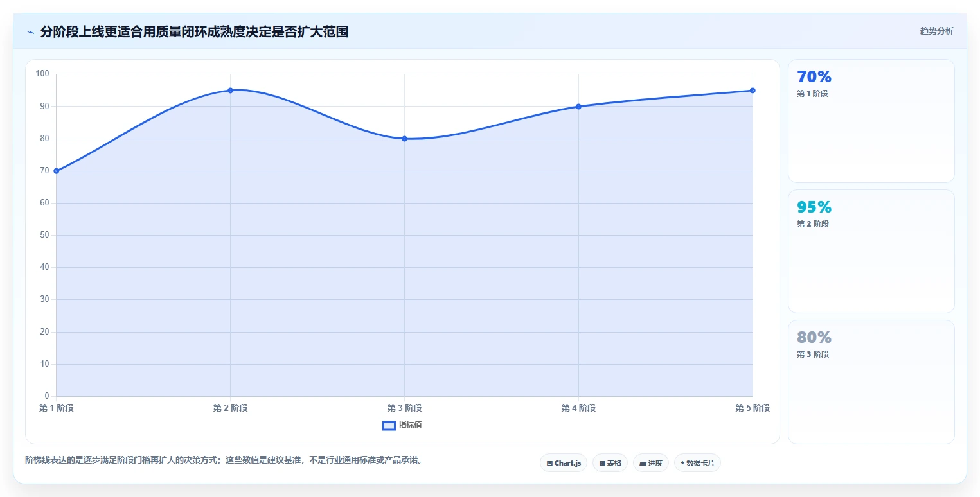This screenshot has height=497, width=980.
Task: Click the 第 2 阶段 x-axis label
Action: click(230, 408)
